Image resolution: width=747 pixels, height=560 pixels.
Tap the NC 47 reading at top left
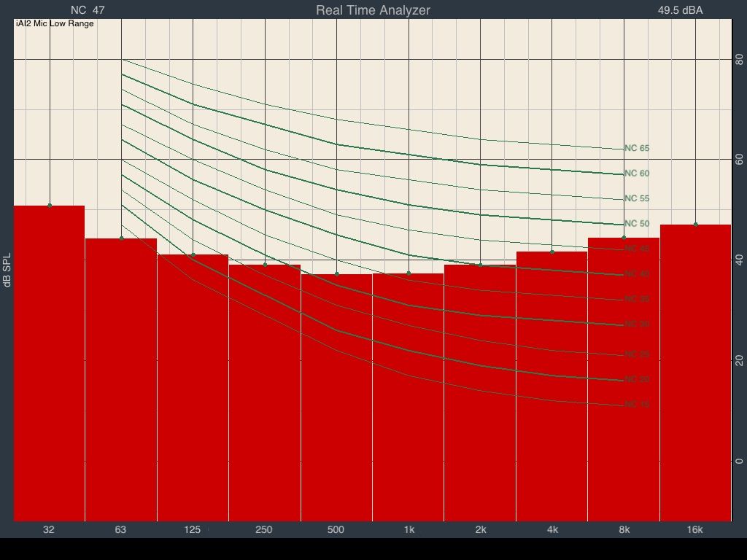(x=88, y=10)
